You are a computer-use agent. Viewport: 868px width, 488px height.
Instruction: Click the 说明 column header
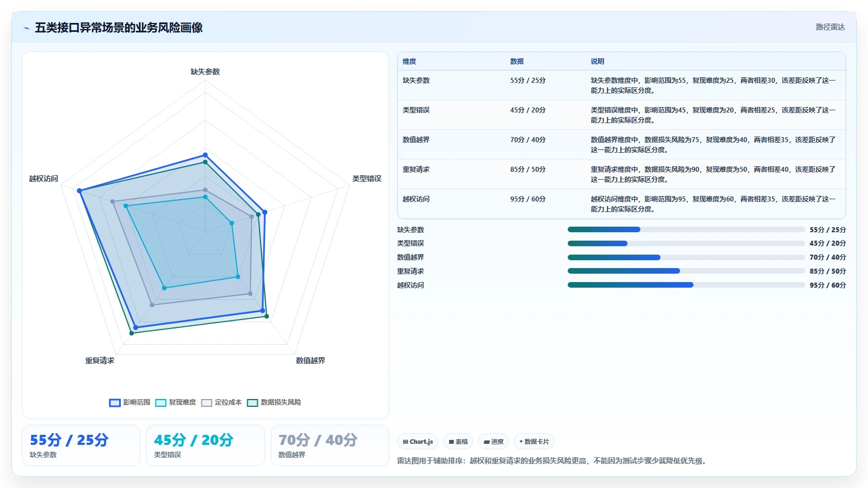597,62
